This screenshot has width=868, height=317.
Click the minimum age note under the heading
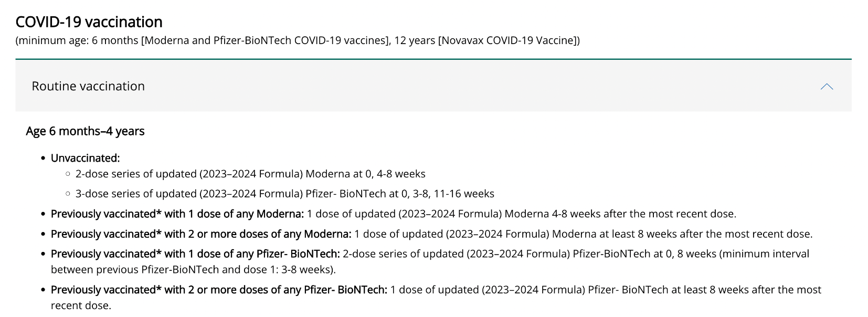(298, 40)
